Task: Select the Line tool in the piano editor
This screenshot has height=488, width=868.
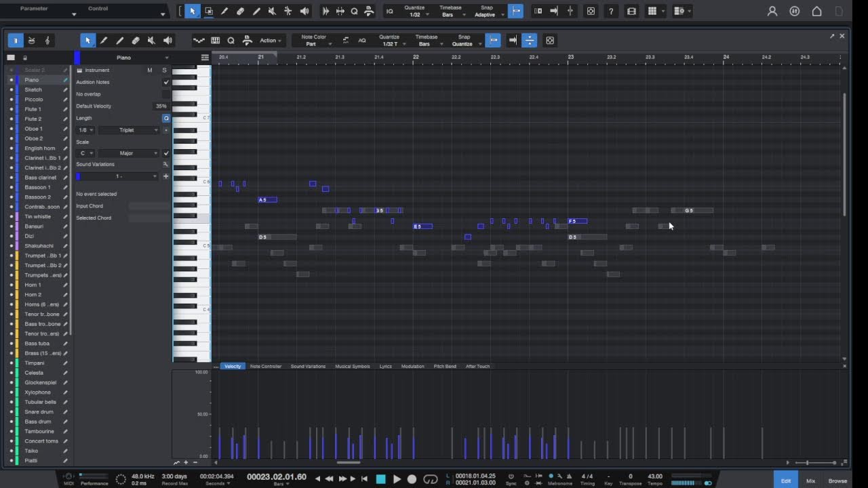Action: [x=120, y=41]
